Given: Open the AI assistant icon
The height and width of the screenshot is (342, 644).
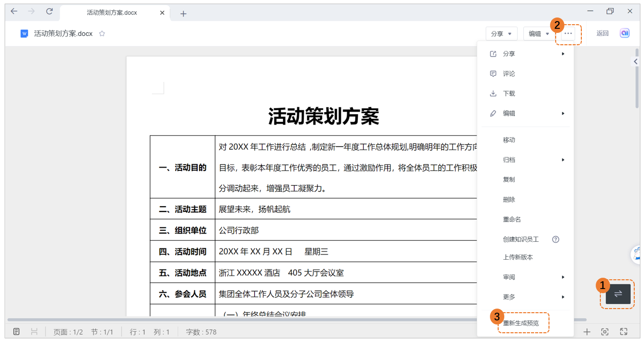Looking at the screenshot, I should [624, 33].
